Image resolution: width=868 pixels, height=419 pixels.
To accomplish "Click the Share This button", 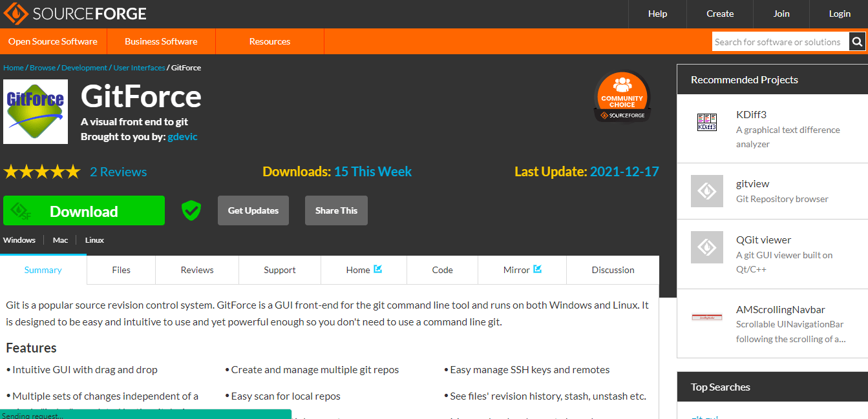I will click(336, 210).
